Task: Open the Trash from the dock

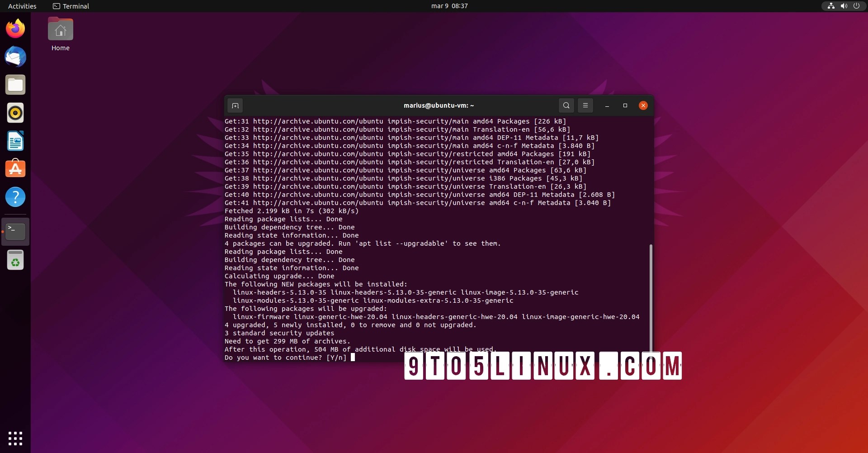Action: pyautogui.click(x=15, y=260)
